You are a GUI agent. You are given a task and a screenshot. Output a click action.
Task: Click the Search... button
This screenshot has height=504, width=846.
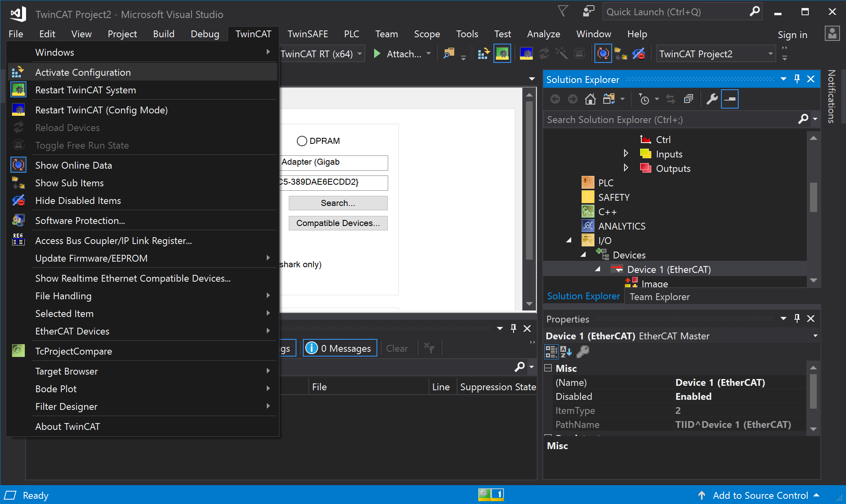(x=338, y=203)
